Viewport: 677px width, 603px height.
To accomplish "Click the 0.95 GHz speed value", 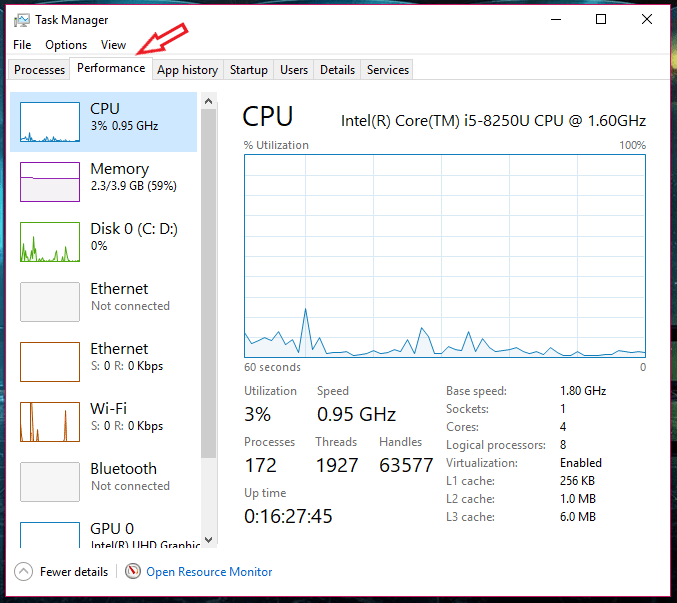I will click(x=356, y=414).
